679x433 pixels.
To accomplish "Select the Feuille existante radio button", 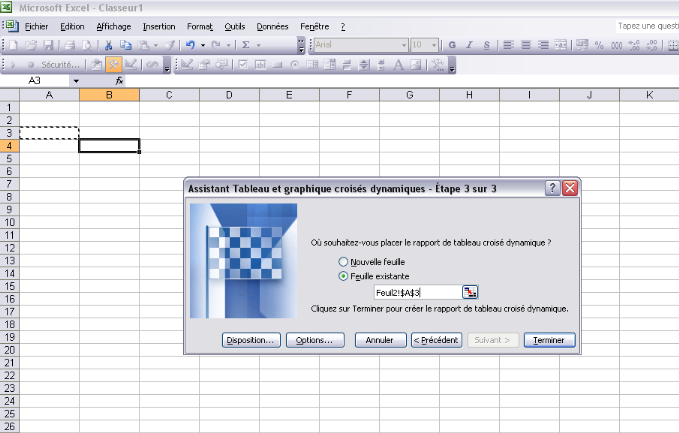I will pyautogui.click(x=344, y=275).
